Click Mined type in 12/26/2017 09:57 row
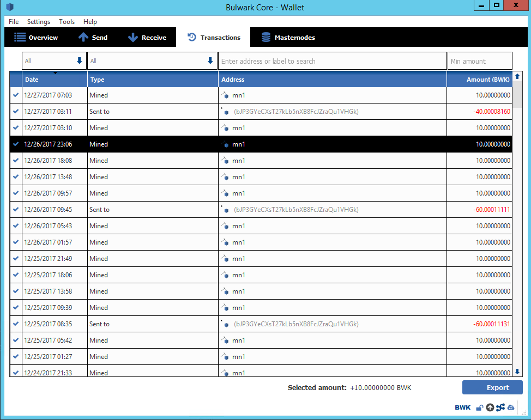 pos(99,193)
